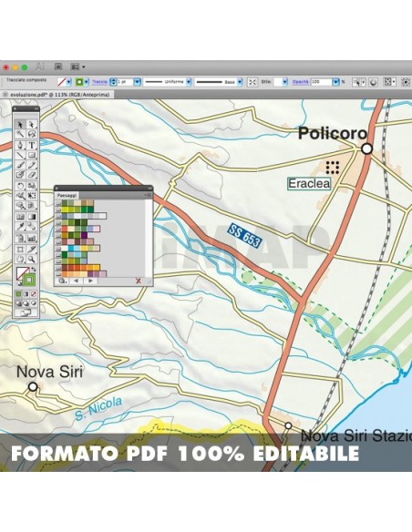Set paint mode to Color

point(18,294)
